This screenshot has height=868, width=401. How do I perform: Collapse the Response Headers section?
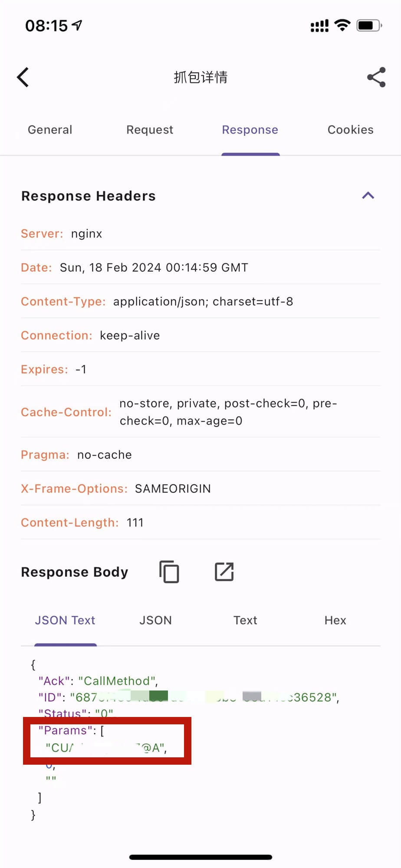(368, 196)
